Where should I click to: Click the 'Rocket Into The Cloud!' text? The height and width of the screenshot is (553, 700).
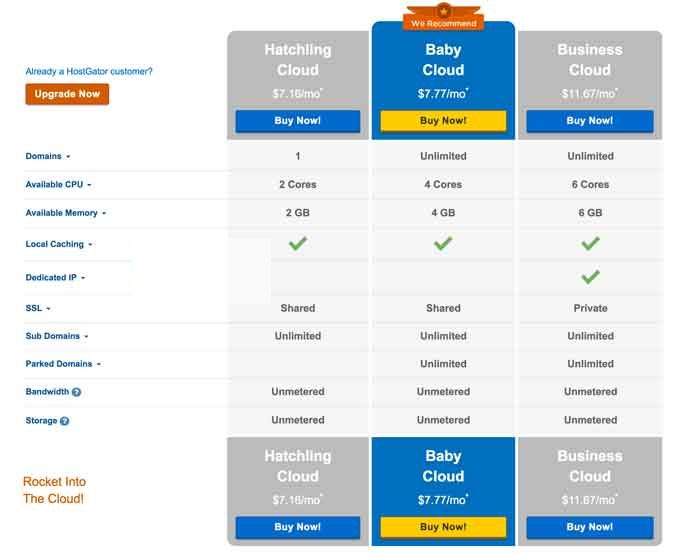[x=54, y=490]
